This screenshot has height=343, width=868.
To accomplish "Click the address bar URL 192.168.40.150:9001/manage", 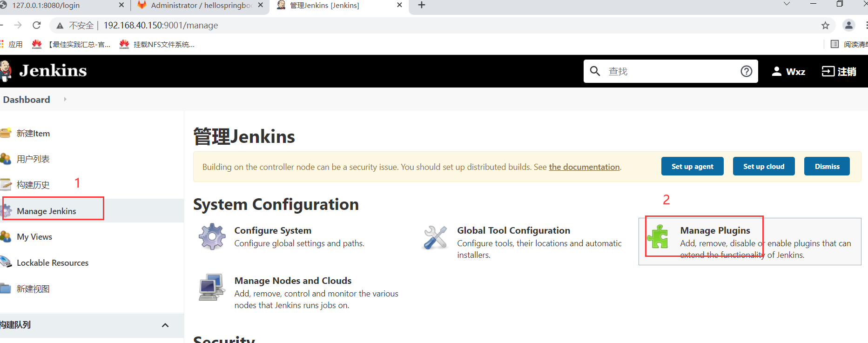I will tap(161, 25).
